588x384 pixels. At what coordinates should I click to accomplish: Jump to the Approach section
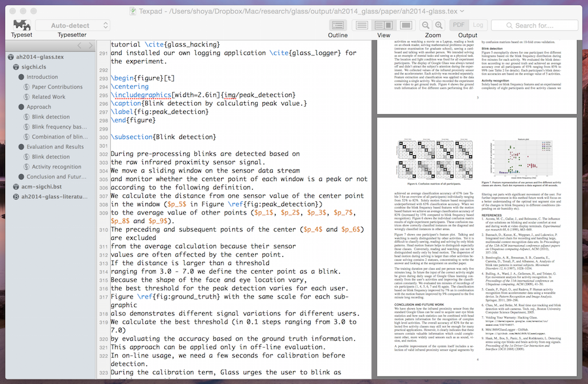[x=38, y=106]
